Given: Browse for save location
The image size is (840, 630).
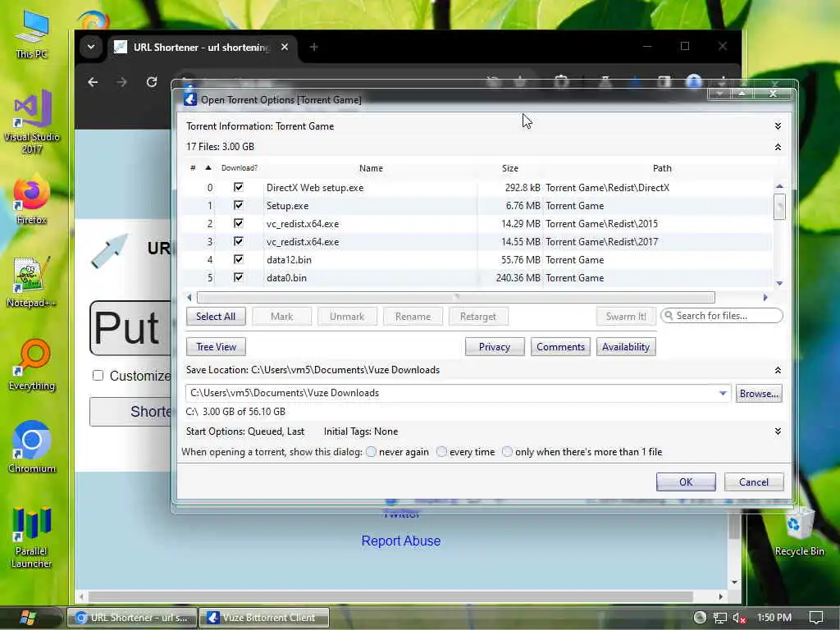Looking at the screenshot, I should [x=759, y=394].
